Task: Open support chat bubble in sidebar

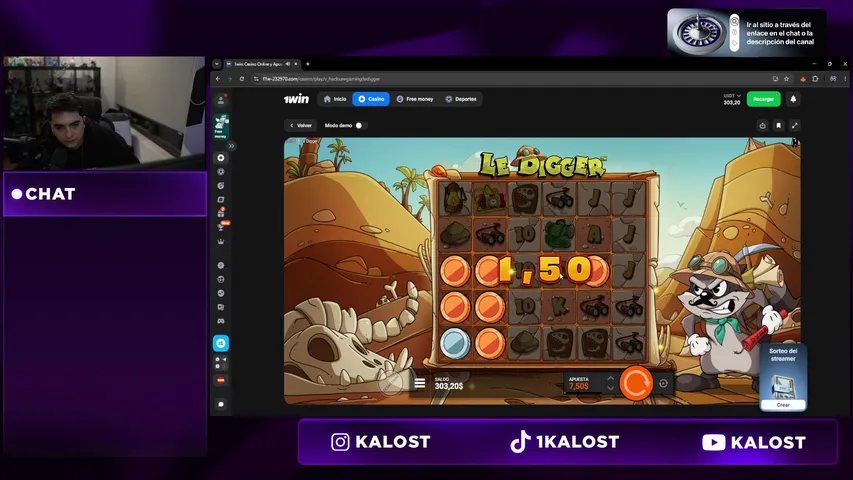Action: point(221,404)
